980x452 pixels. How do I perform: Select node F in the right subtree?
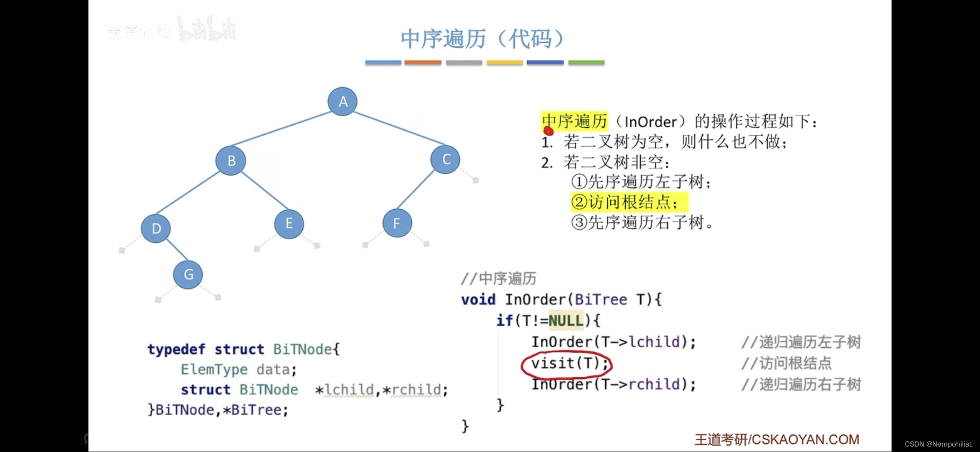click(397, 223)
